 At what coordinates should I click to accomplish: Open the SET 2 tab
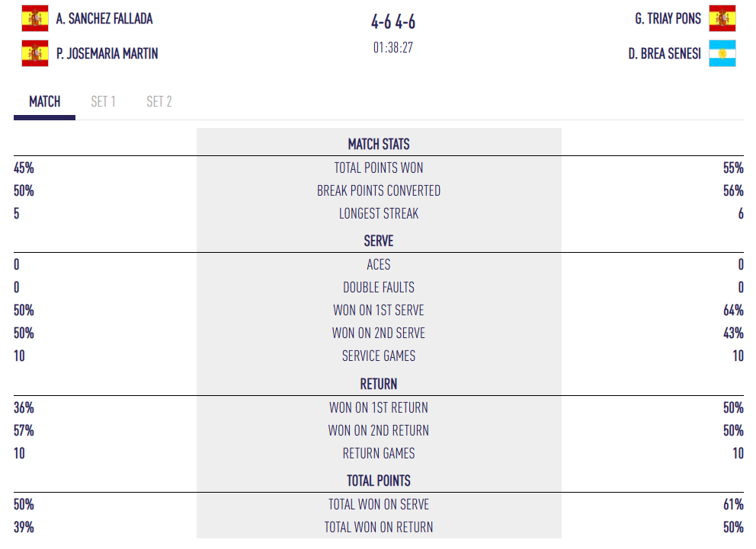[x=159, y=101]
